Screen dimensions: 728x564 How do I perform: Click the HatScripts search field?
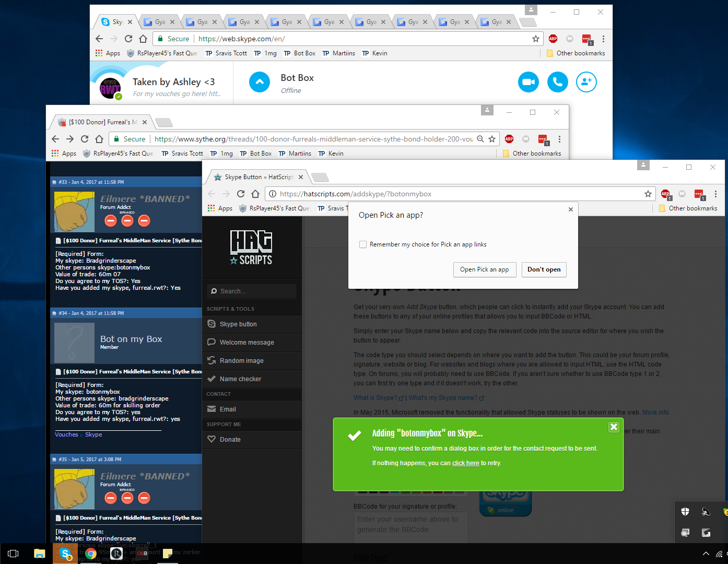pyautogui.click(x=252, y=291)
